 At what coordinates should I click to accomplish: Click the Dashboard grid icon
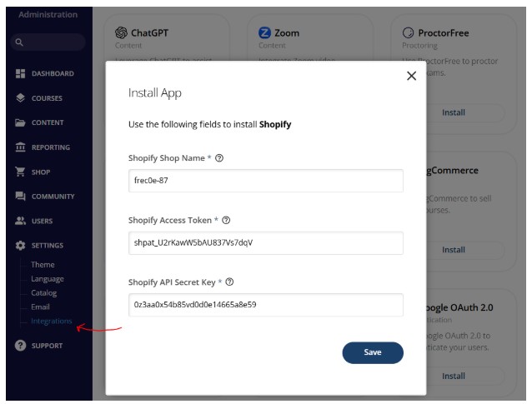pyautogui.click(x=20, y=73)
